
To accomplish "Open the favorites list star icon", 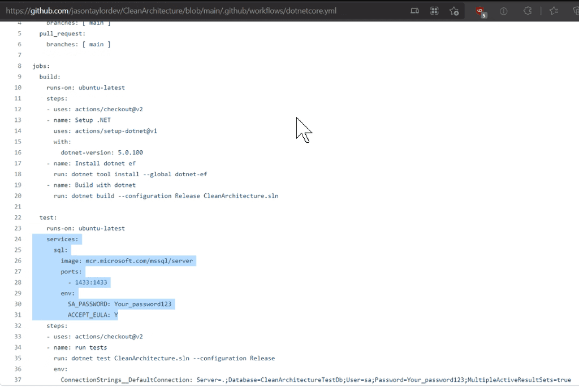I will [x=554, y=11].
